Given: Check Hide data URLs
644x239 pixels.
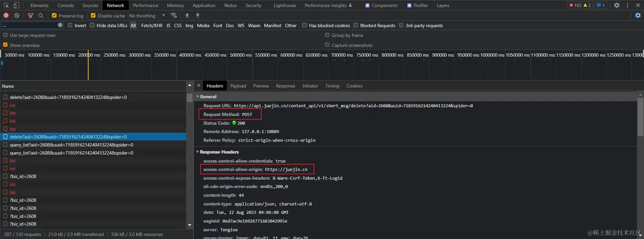Looking at the screenshot, I should (x=92, y=25).
